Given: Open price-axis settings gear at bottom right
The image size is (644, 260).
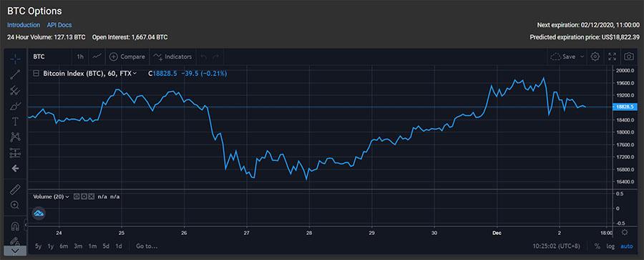Looking at the screenshot, I should 625,233.
